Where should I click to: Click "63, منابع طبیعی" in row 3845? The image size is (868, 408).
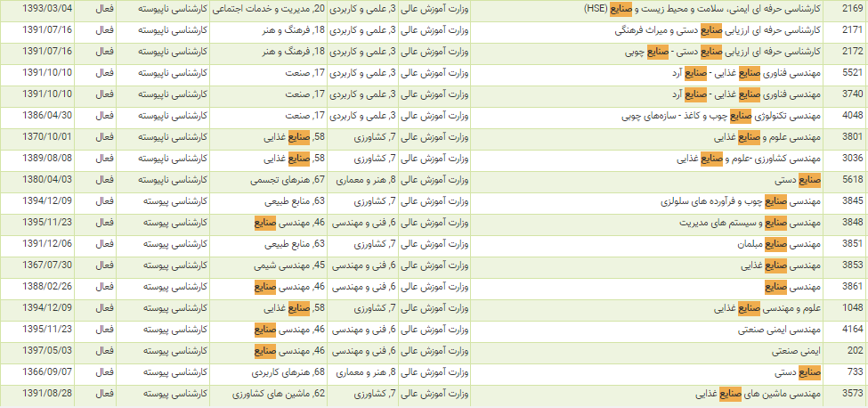pos(294,201)
